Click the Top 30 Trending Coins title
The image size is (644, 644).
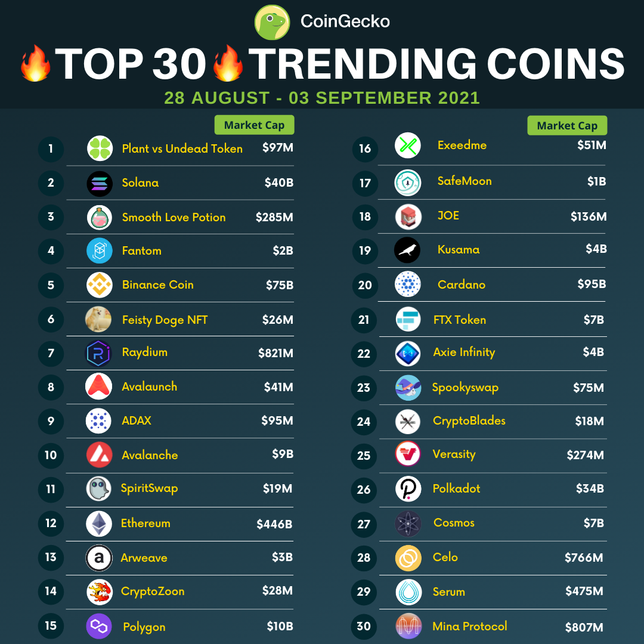click(x=323, y=64)
